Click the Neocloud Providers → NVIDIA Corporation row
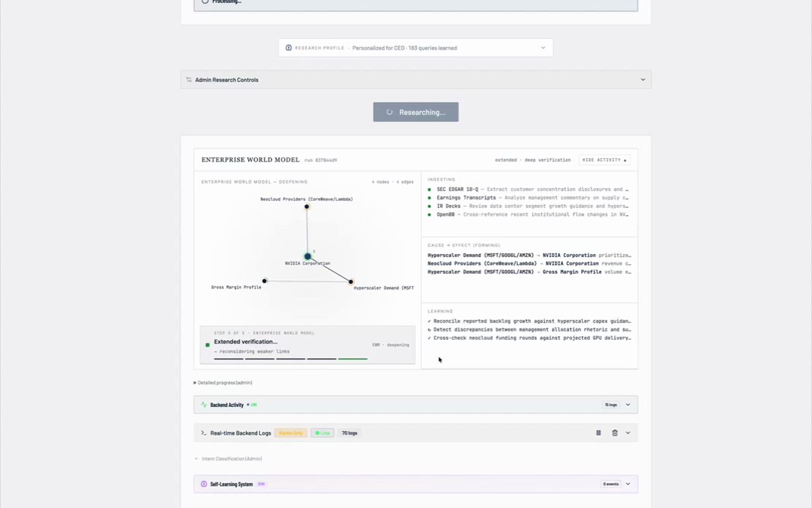This screenshot has height=508, width=812. click(529, 264)
